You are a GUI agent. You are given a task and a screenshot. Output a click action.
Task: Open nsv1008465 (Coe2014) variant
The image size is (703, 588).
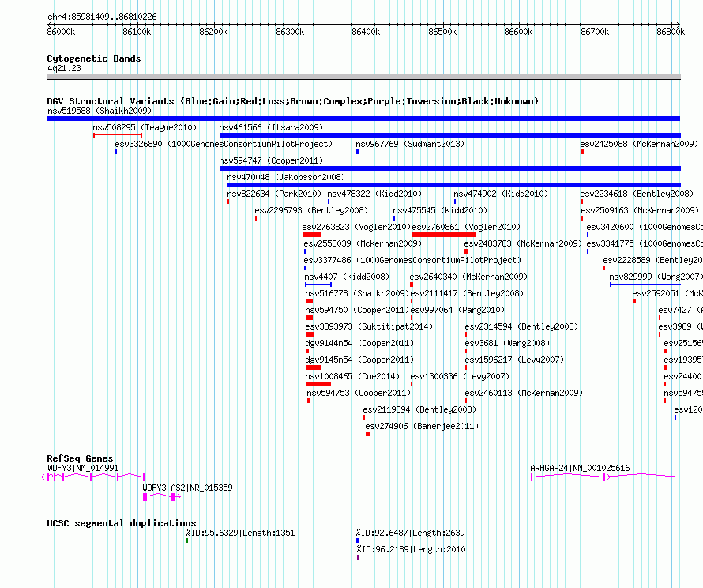pos(352,376)
